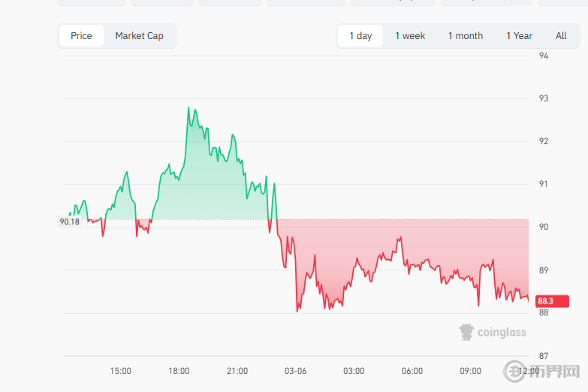
Task: Click the 93 price axis label
Action: coord(544,98)
